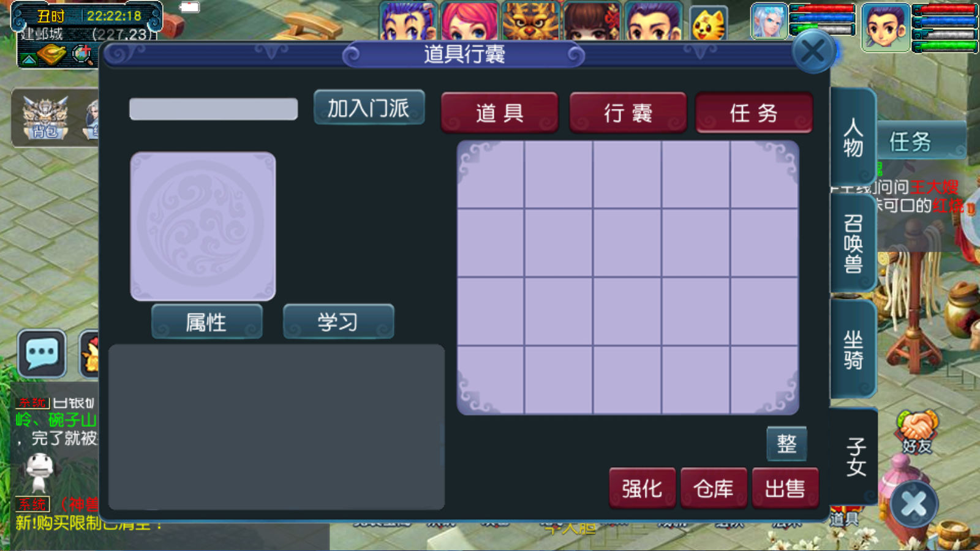Open the white-haired character portrait
980x551 pixels.
769,21
